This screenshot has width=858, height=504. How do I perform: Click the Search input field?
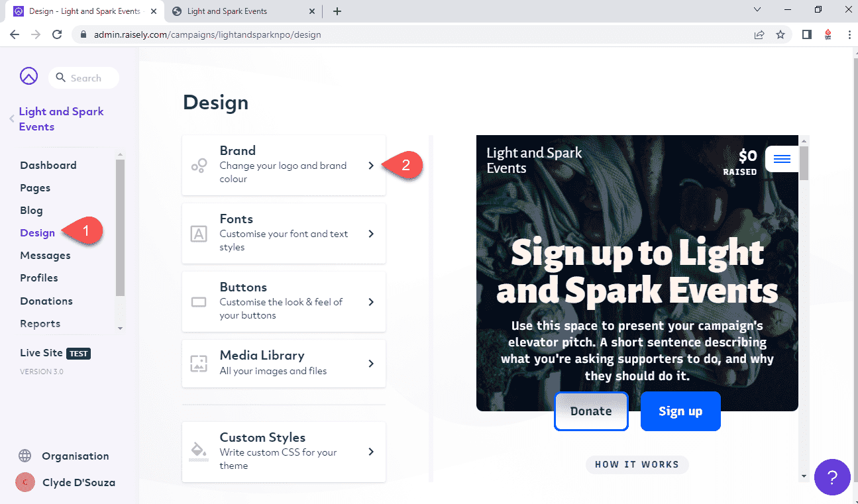[x=84, y=77]
